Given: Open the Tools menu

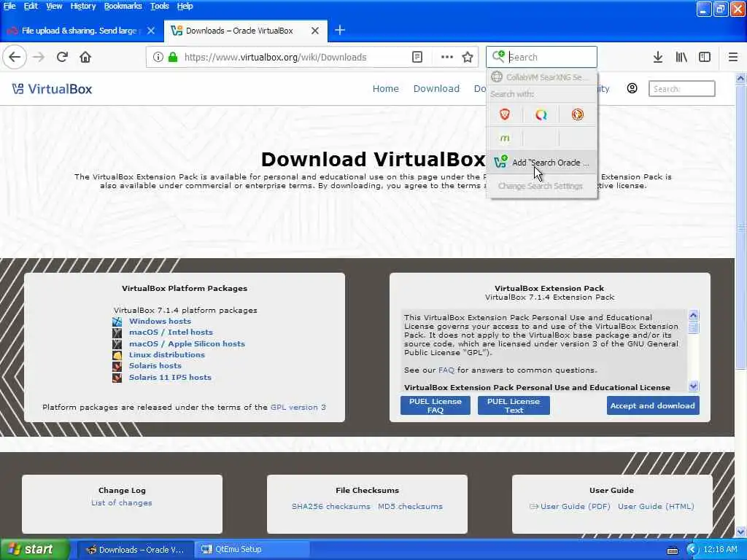Looking at the screenshot, I should click(x=159, y=6).
